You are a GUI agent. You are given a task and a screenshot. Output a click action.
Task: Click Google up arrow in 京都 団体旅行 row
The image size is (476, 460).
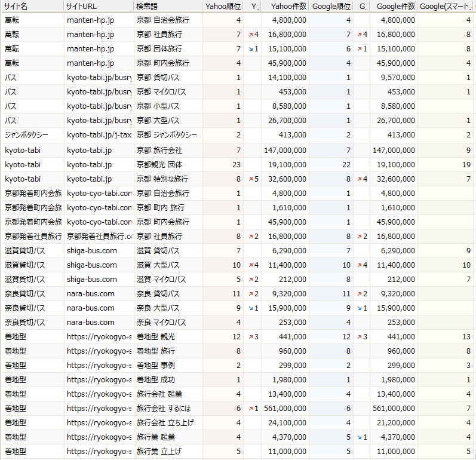click(358, 48)
